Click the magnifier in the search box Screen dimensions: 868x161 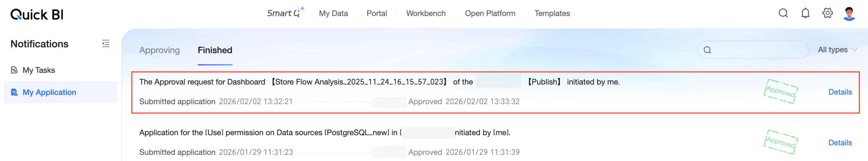point(707,50)
